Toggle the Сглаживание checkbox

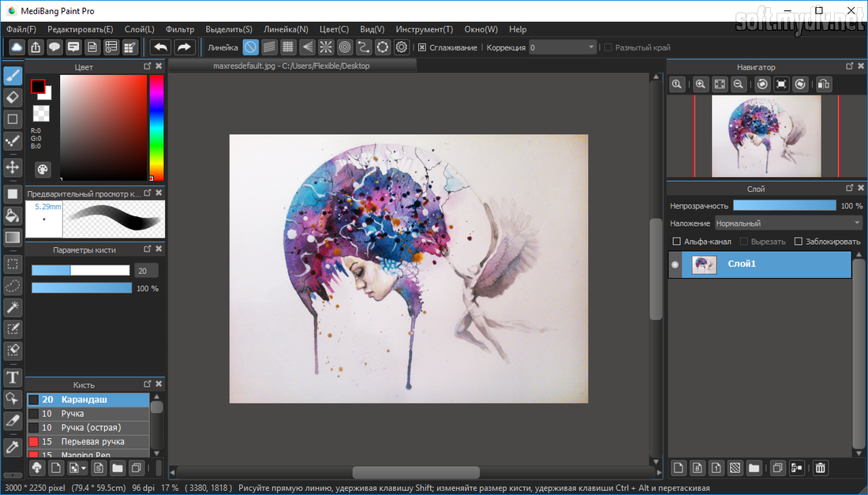click(x=422, y=47)
